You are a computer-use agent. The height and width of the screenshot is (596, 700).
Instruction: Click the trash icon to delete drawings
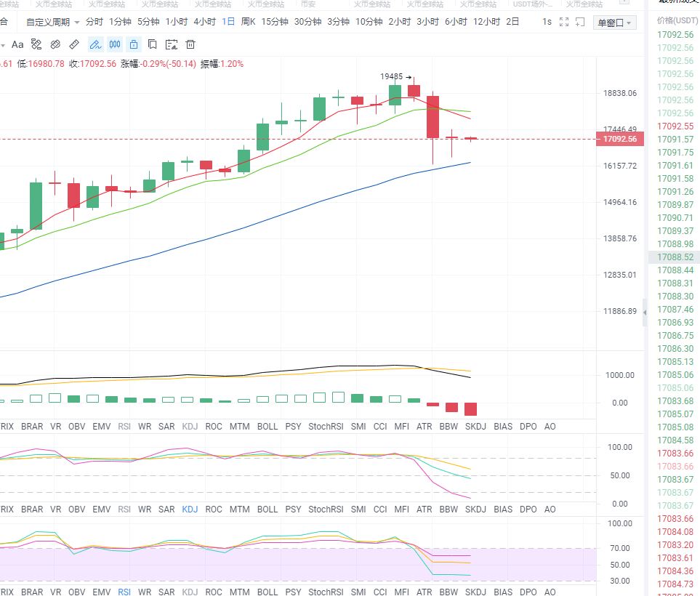tap(190, 44)
